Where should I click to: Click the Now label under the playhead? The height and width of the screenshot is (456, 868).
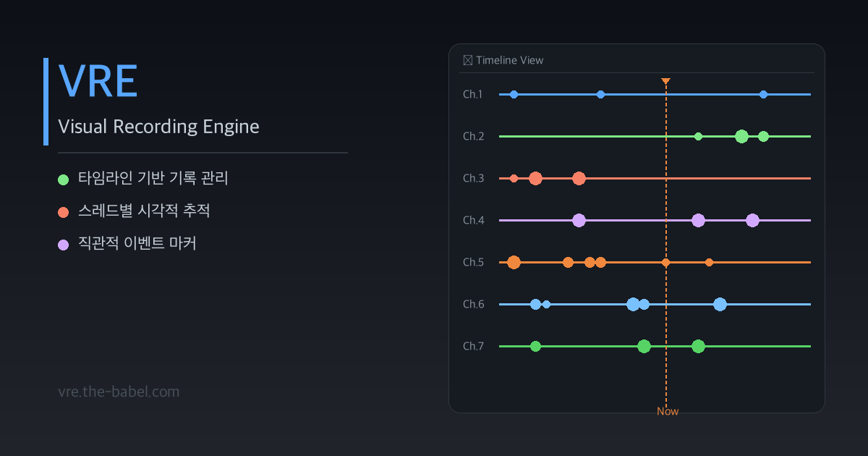[668, 411]
